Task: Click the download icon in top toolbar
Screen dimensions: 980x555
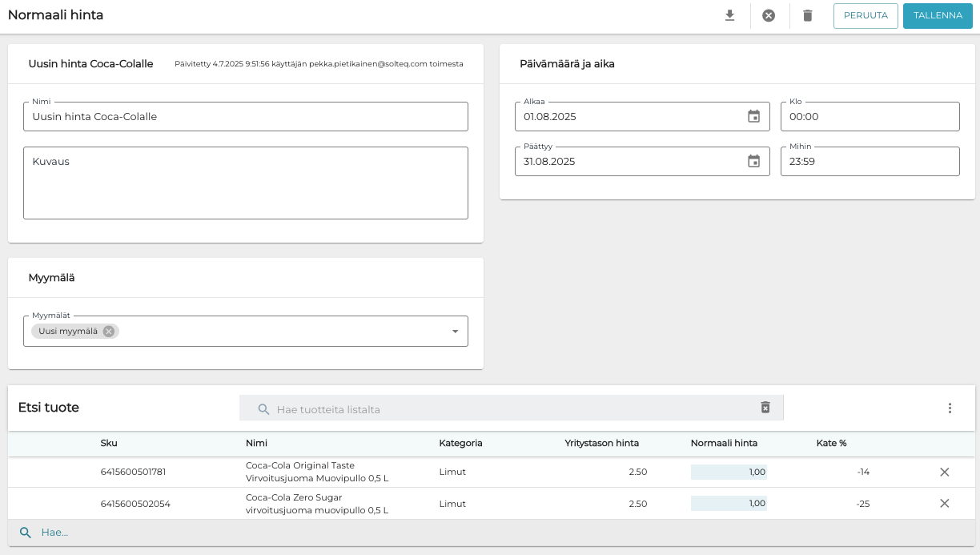Action: click(x=729, y=16)
